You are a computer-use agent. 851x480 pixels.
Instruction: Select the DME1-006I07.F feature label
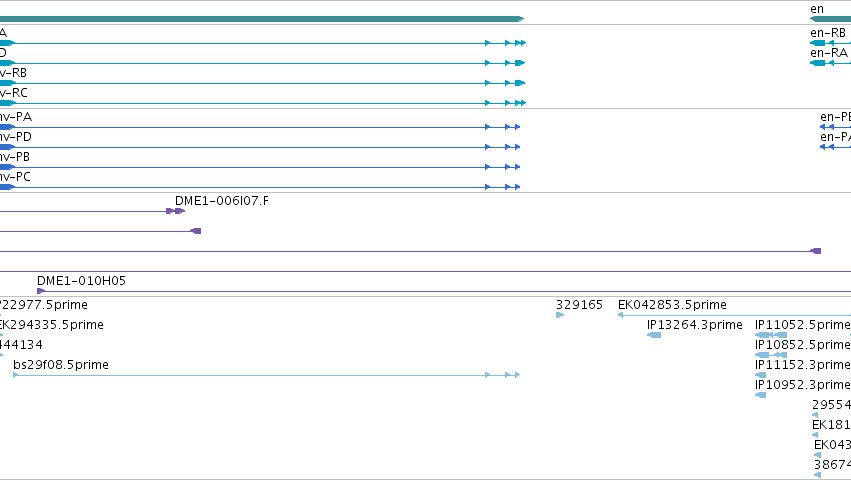(221, 201)
